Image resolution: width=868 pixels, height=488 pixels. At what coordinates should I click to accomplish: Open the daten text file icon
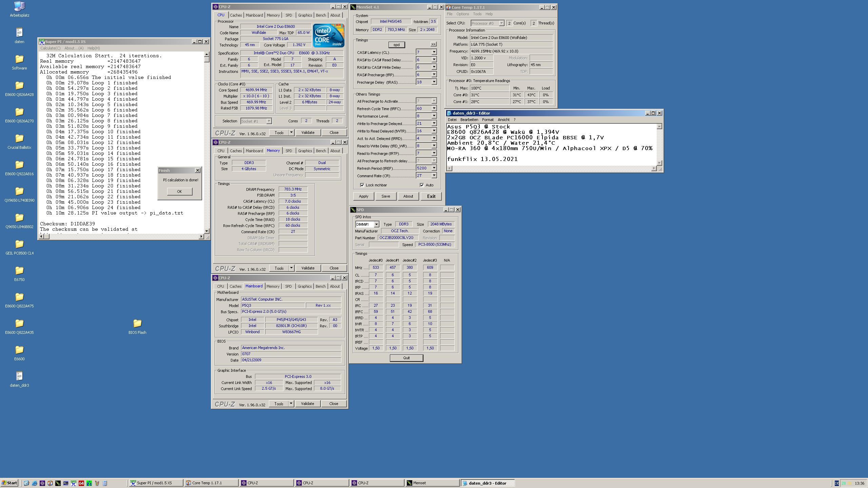[x=19, y=36]
